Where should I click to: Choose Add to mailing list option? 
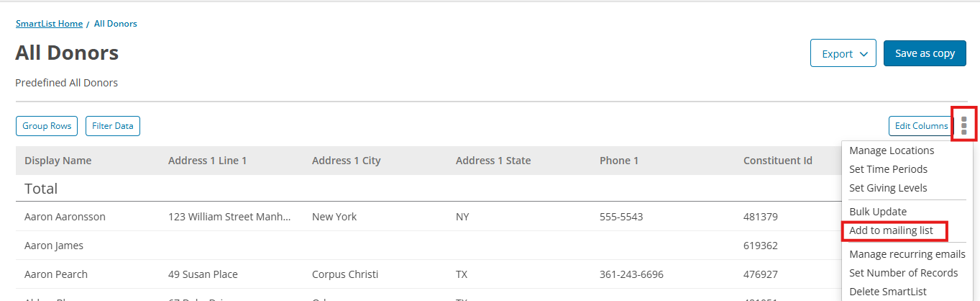pyautogui.click(x=892, y=230)
